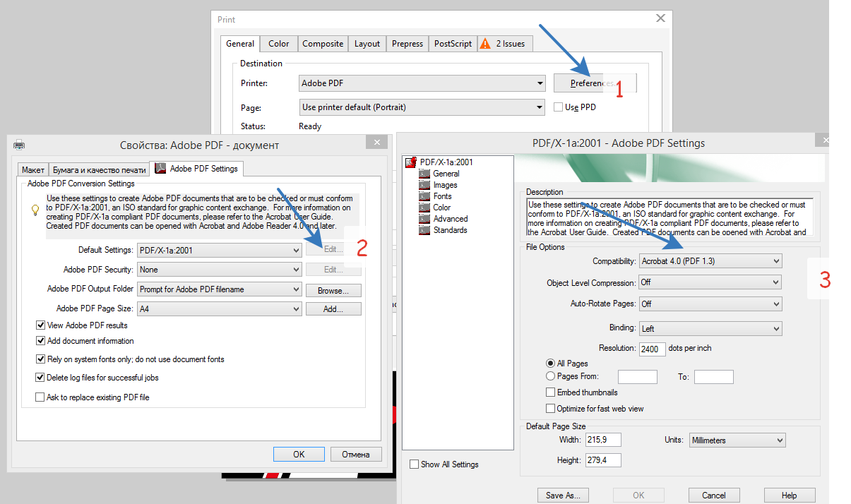Open the Adobe PDF Page Size dropdown
The width and height of the screenshot is (851, 504).
(x=220, y=309)
